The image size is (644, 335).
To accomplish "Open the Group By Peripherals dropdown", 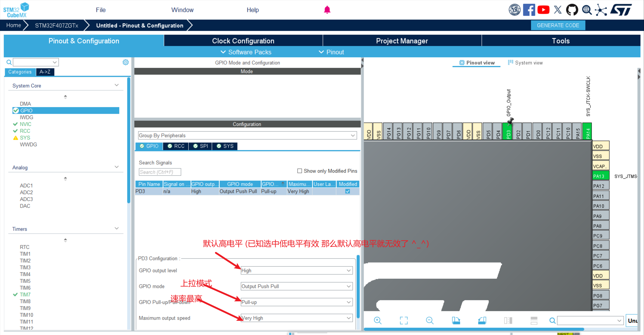I will [x=247, y=135].
